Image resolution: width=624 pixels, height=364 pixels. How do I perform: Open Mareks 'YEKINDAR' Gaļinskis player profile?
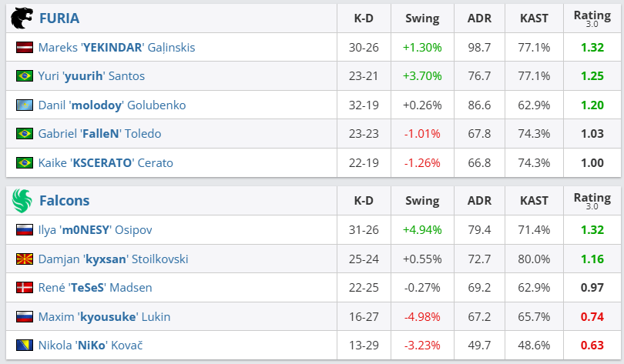point(116,48)
